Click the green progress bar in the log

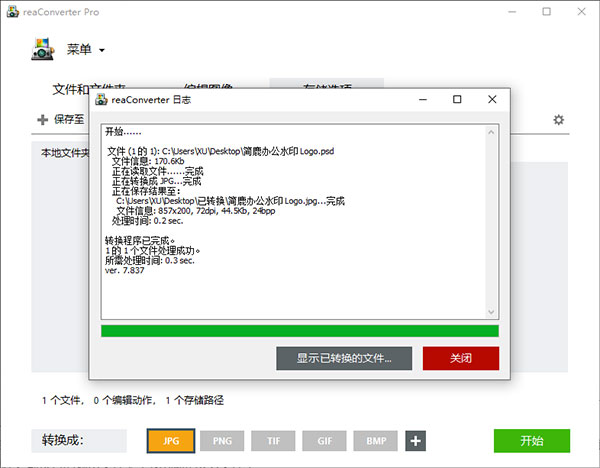300,331
